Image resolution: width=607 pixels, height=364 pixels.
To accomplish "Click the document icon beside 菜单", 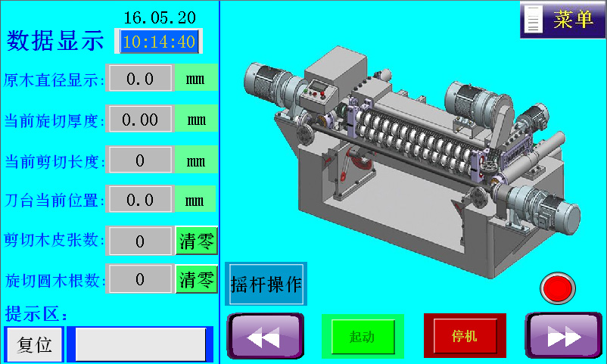I will (534, 20).
